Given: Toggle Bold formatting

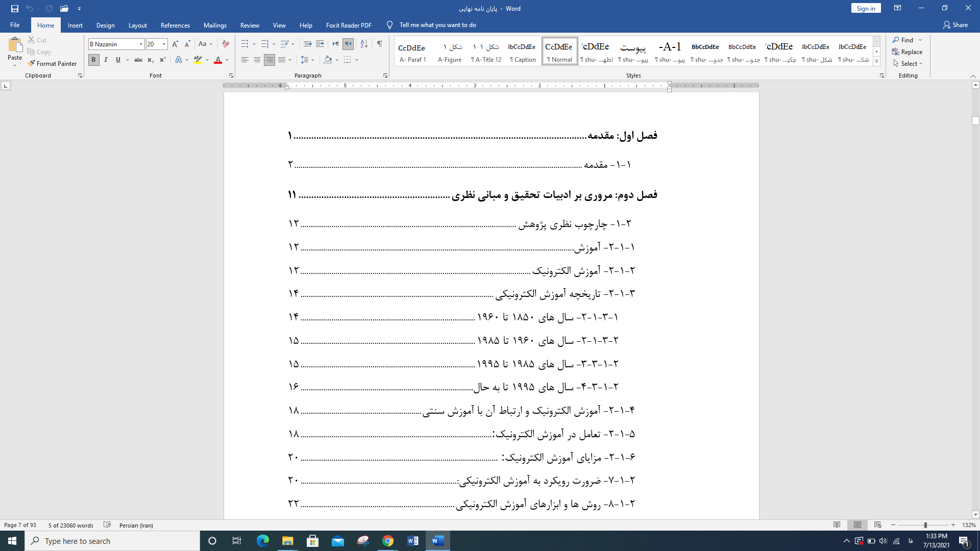Looking at the screenshot, I should click(x=93, y=60).
